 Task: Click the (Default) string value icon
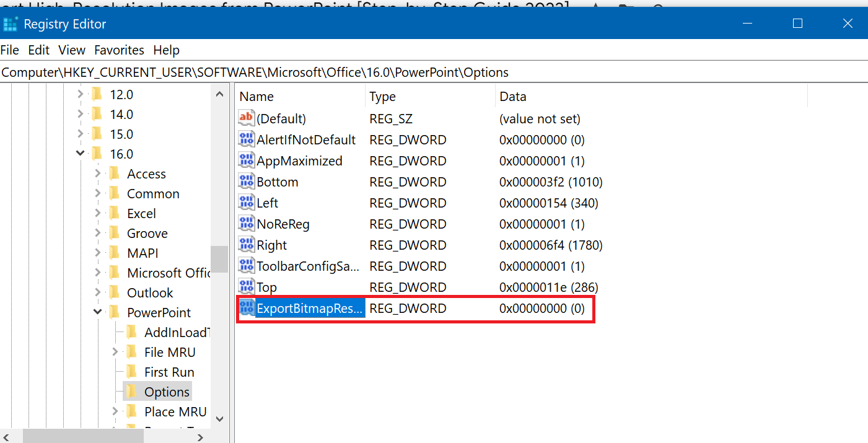click(247, 118)
